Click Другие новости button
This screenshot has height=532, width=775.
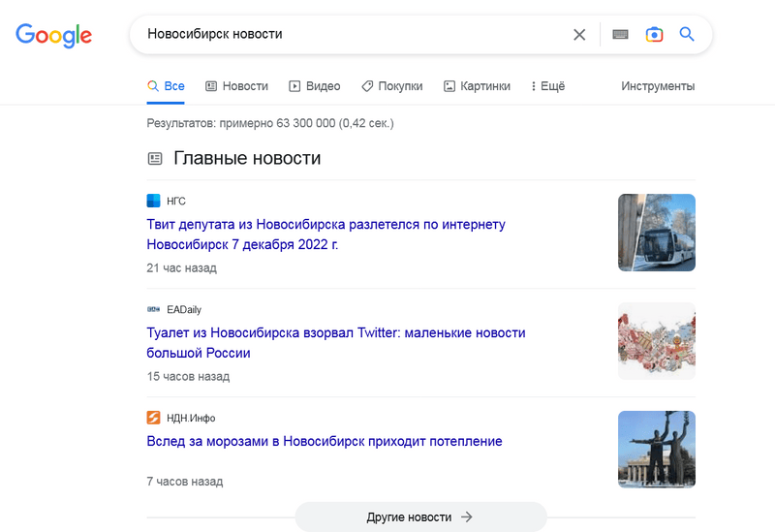(x=420, y=516)
